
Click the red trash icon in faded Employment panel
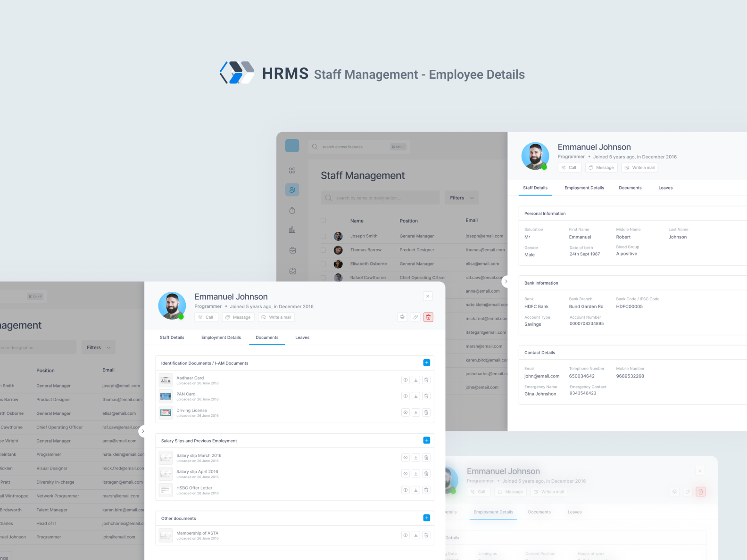click(x=701, y=492)
